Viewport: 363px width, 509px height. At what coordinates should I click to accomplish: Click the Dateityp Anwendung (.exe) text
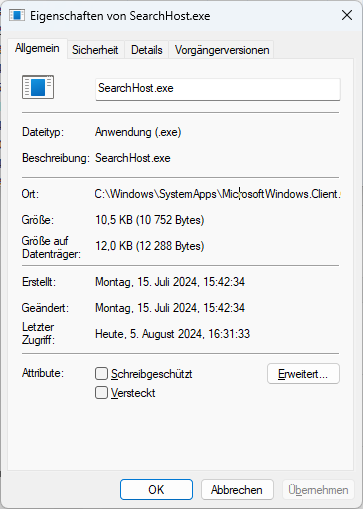pyautogui.click(x=138, y=132)
